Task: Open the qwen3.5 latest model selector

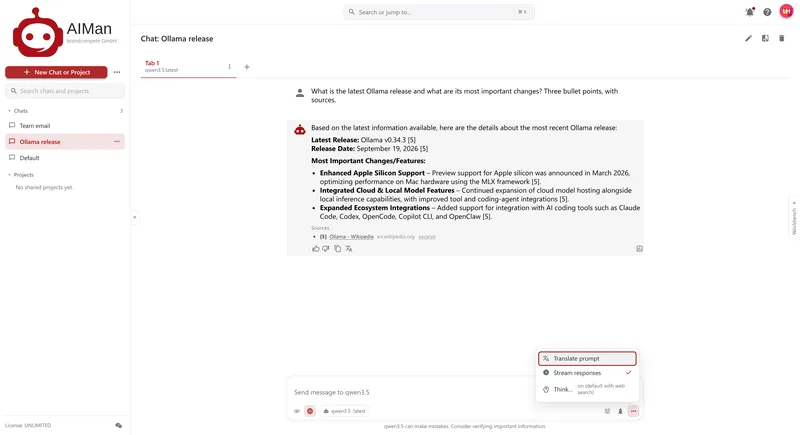Action: pos(345,411)
